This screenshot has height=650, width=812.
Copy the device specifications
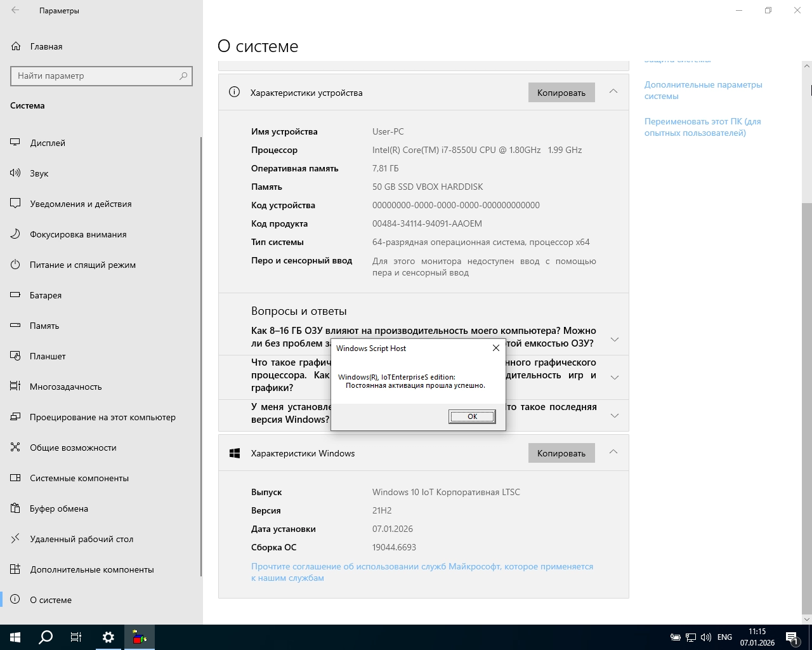coord(561,93)
